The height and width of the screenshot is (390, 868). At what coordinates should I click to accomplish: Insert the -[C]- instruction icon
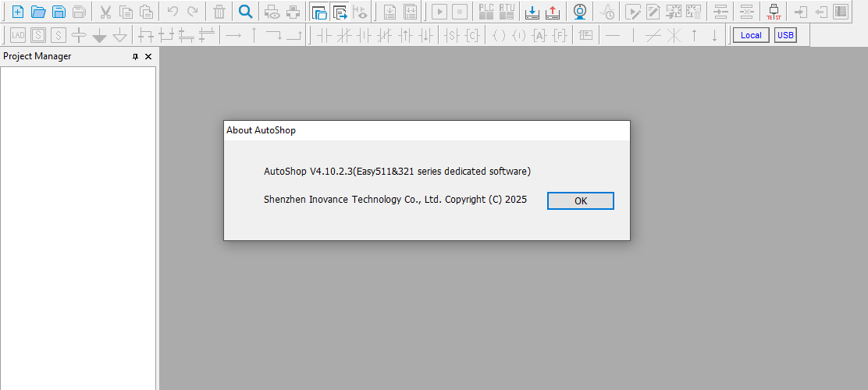point(472,35)
